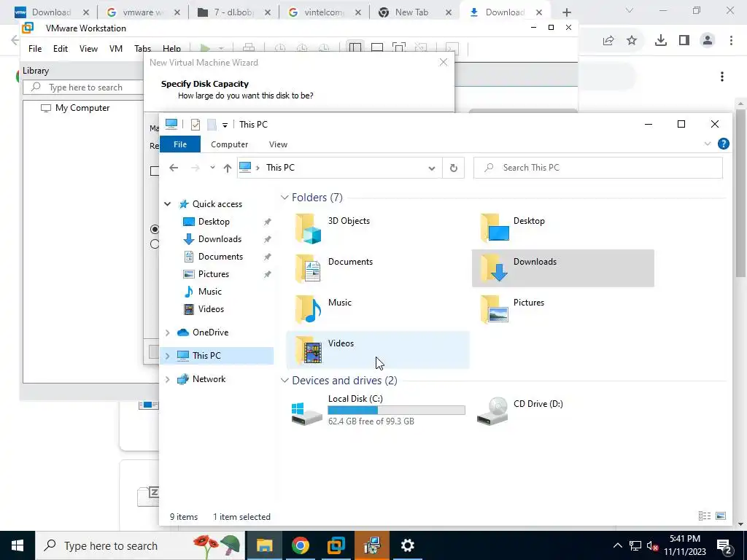Click the taskbar search box
Screen dimensions: 747x560
point(140,545)
